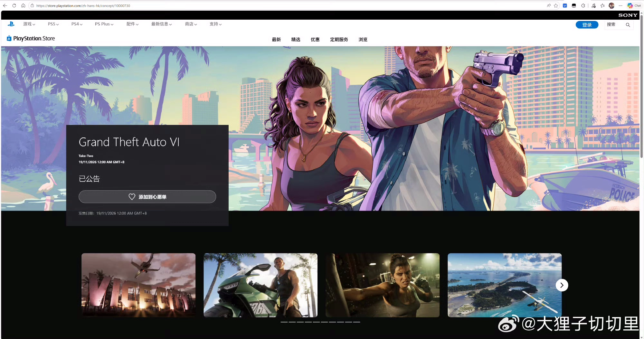Click the scrollbar up arrow
This screenshot has width=644, height=339.
[x=641, y=13]
